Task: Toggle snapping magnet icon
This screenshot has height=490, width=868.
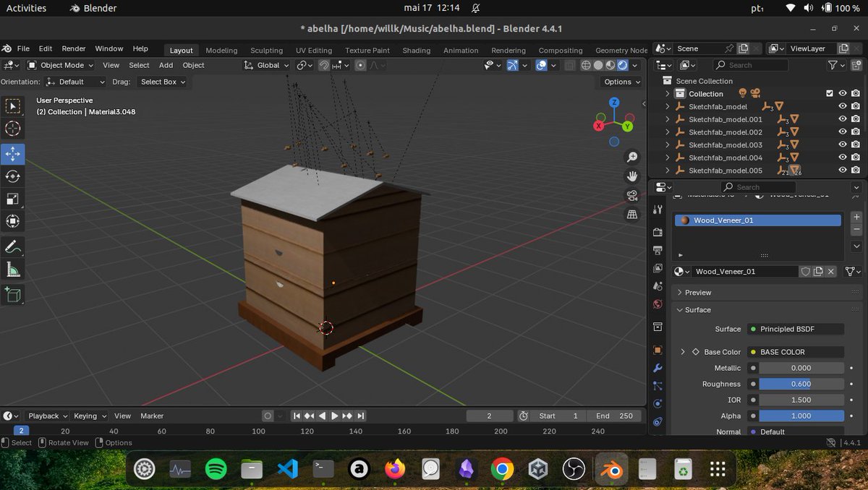Action: click(x=324, y=65)
